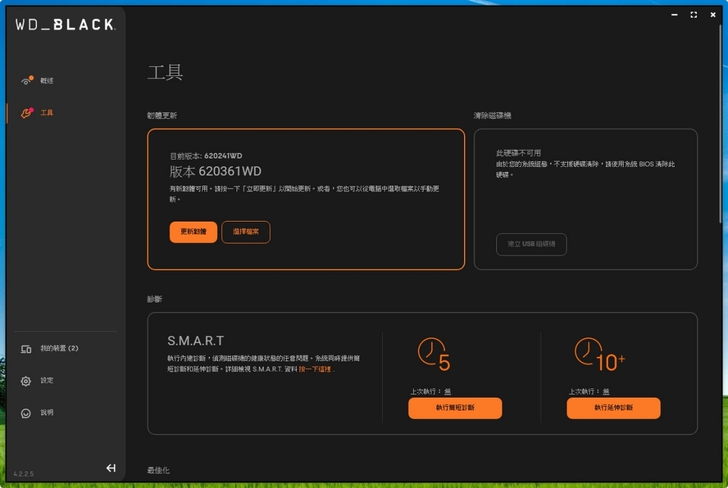This screenshot has width=728, height=488.
Task: Open 設定 via the gear icon
Action: tap(26, 381)
